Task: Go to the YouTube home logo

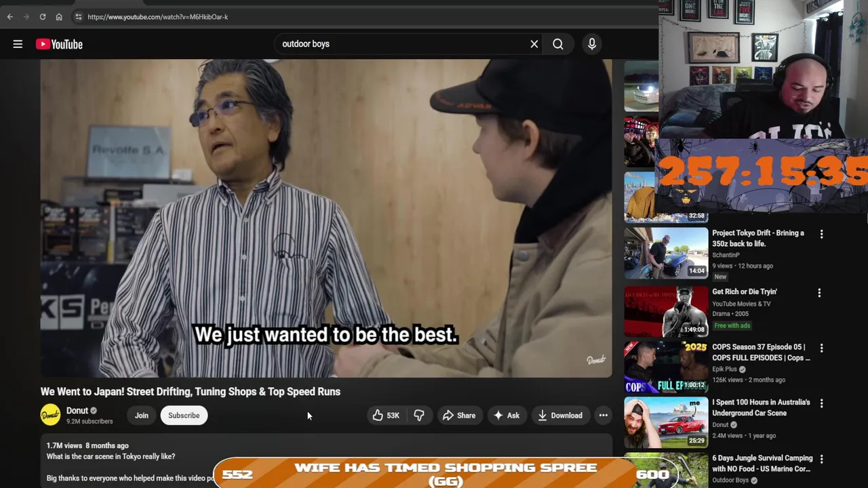Action: (59, 44)
